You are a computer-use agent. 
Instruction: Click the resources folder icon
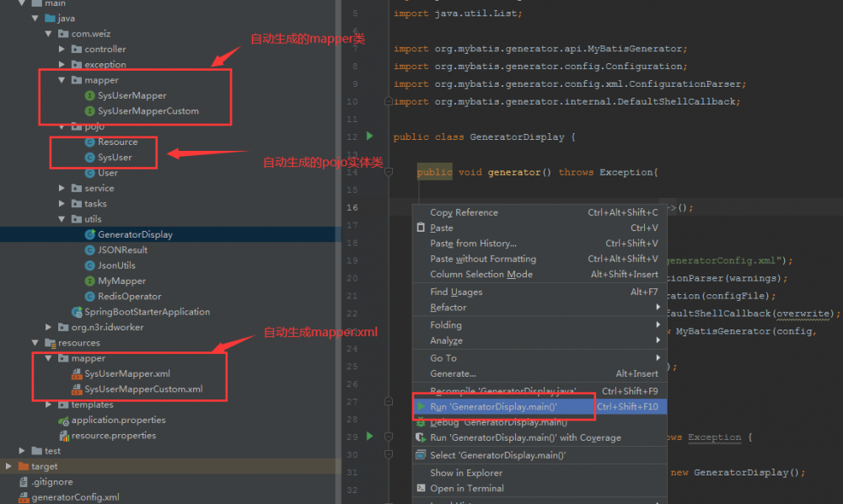51,343
